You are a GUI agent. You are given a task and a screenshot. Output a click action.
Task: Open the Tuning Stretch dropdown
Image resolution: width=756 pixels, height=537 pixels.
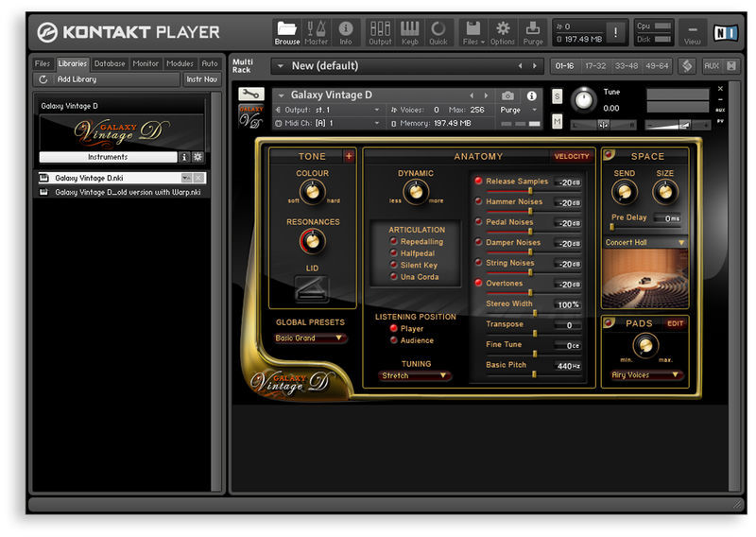[416, 375]
